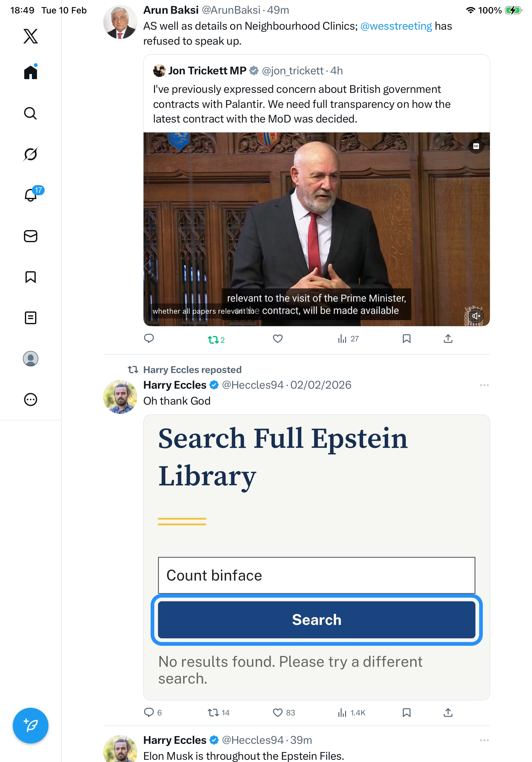Open Bookmarks in the sidebar
This screenshot has height=762, width=532.
coord(31,277)
